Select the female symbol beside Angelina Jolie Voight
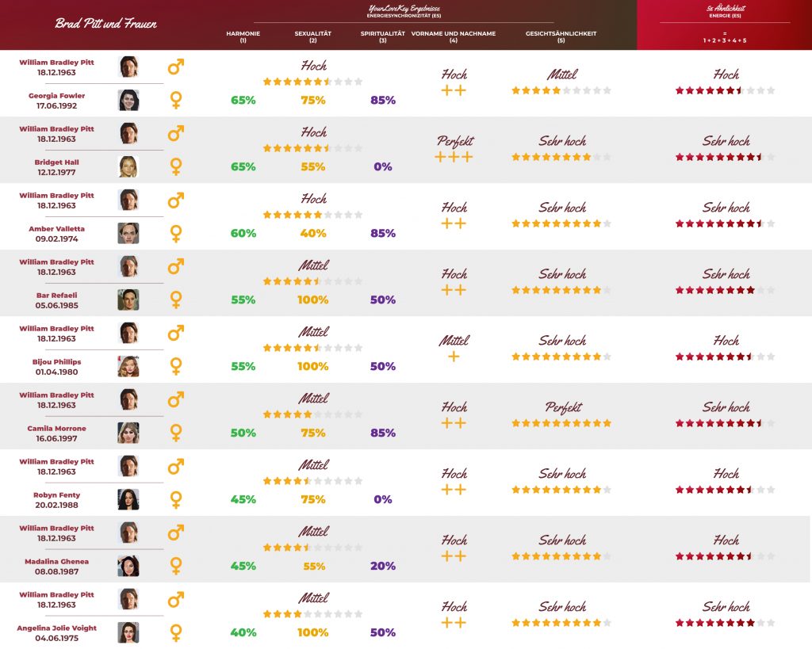This screenshot has height=649, width=812. [x=176, y=632]
